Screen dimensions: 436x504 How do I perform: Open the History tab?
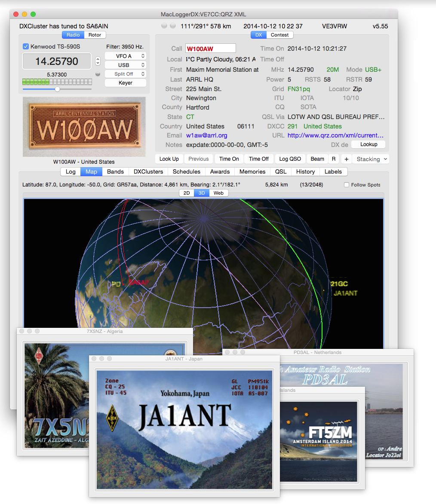tap(305, 171)
